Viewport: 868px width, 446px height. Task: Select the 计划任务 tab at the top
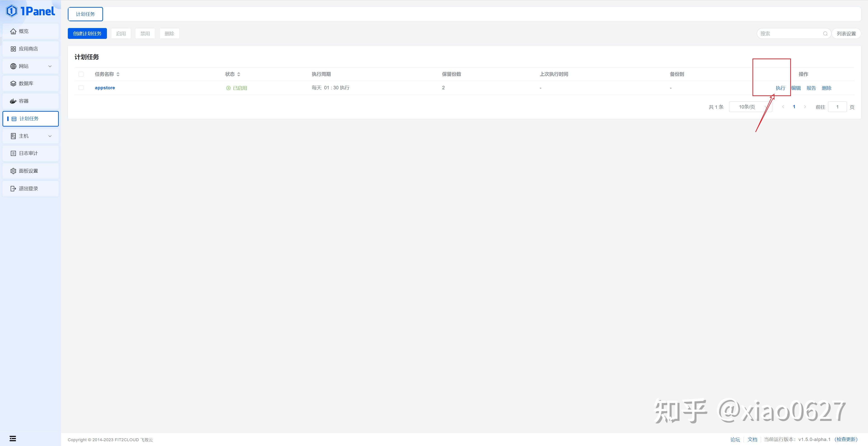pos(85,14)
